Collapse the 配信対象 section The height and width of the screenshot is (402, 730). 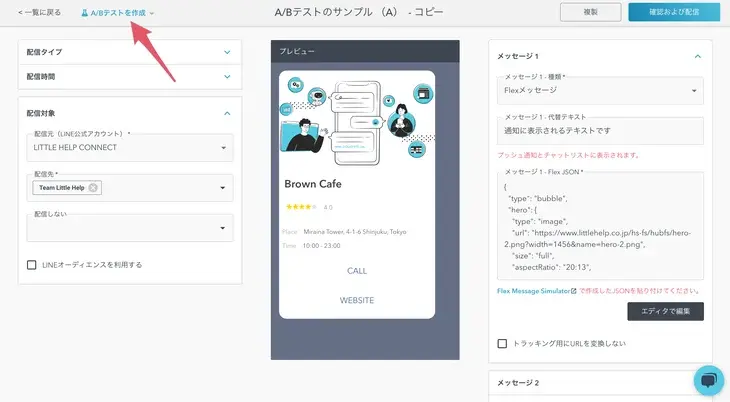228,113
